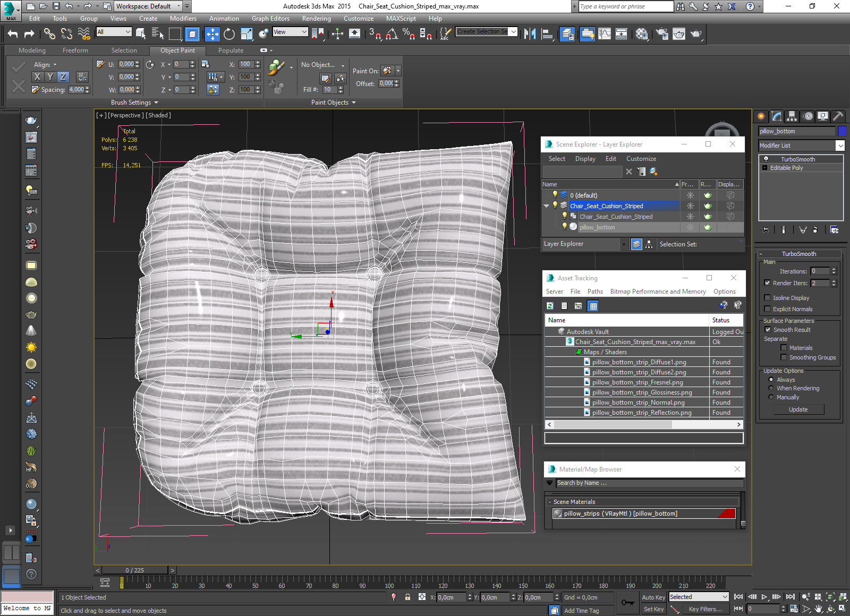Click Set Key large key icon

[627, 603]
